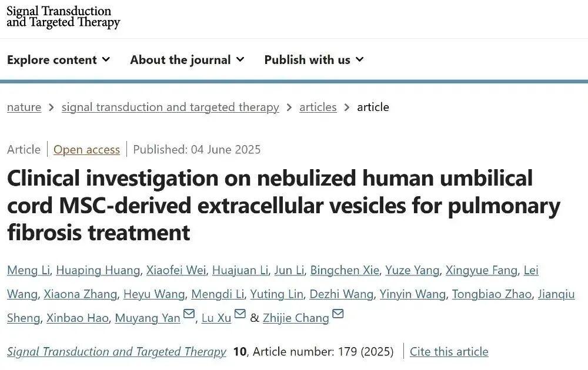Click the email envelope icon beside Lu Xu
Viewport: 588px width, 370px height.
(240, 314)
